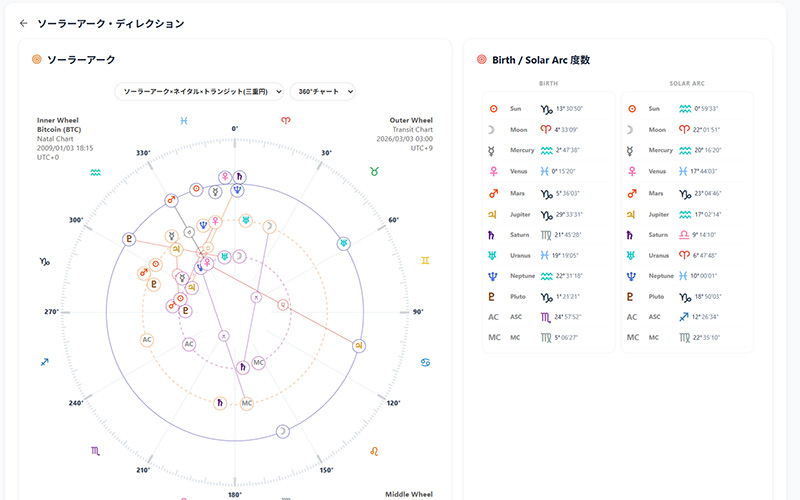The height and width of the screenshot is (500, 800).
Task: Select the red Aries sign on the wheel
Action: [x=285, y=120]
